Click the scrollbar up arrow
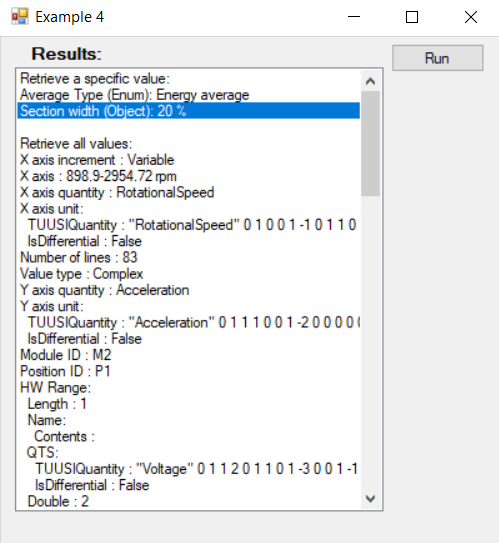 tap(370, 81)
